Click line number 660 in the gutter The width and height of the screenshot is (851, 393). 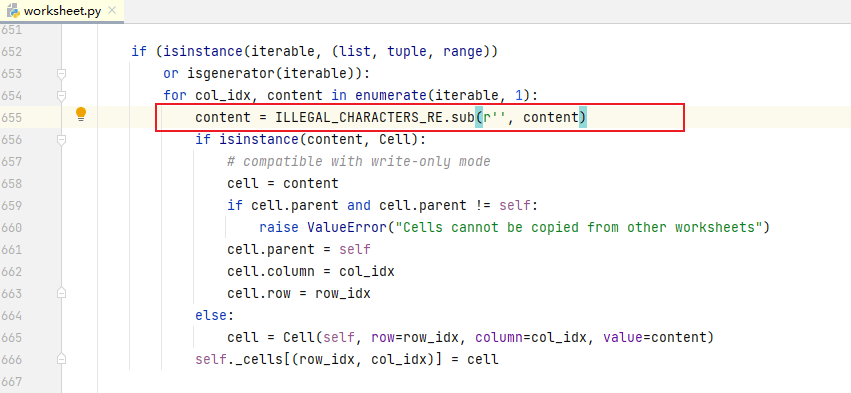tap(11, 227)
